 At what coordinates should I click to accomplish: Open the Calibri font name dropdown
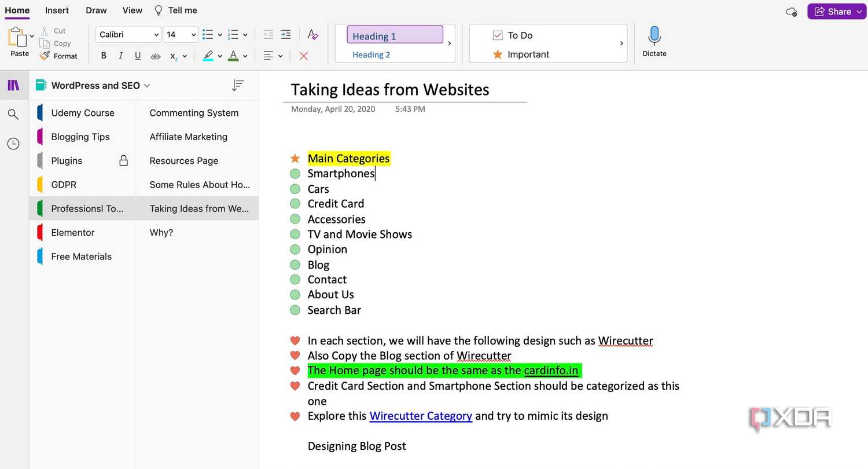tap(128, 35)
